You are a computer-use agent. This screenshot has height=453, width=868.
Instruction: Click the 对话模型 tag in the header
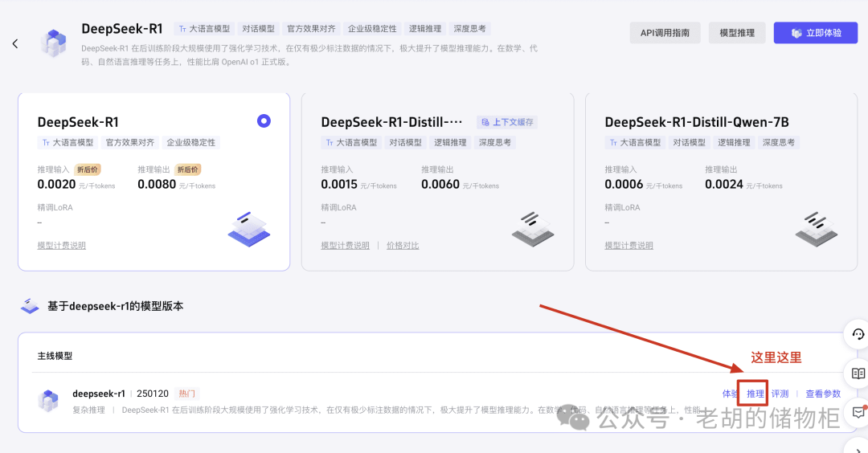pos(259,29)
